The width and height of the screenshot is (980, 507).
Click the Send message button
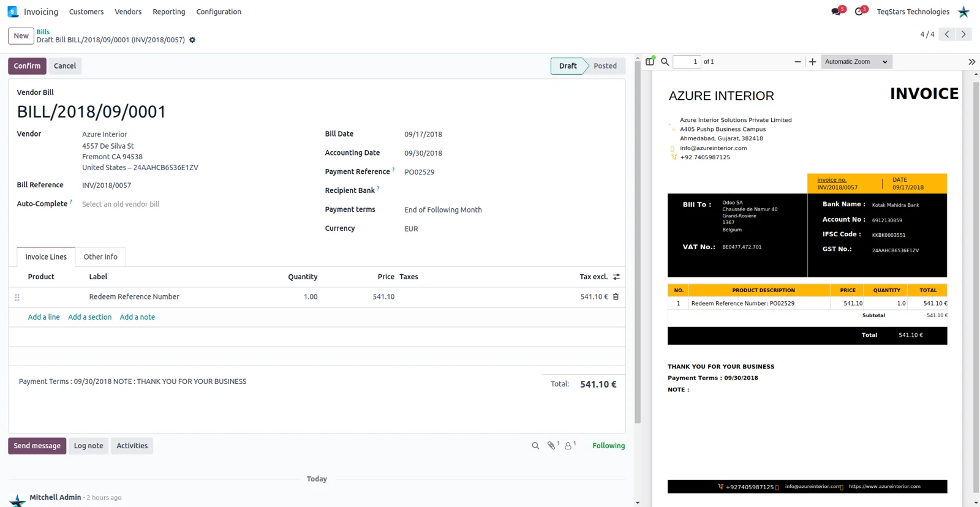[37, 446]
